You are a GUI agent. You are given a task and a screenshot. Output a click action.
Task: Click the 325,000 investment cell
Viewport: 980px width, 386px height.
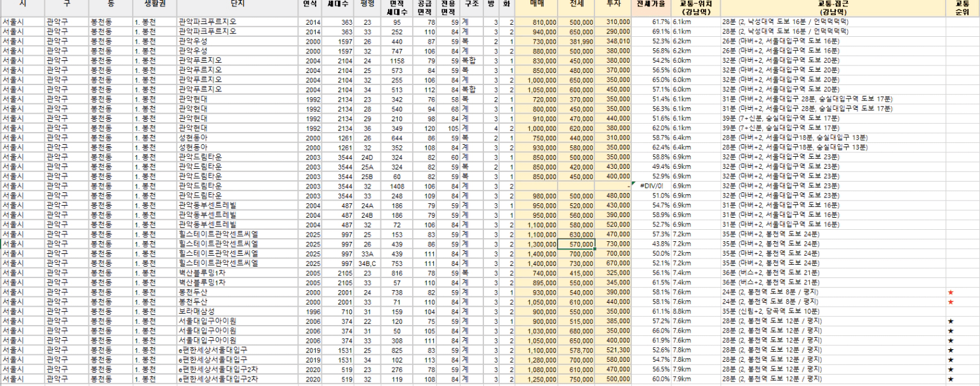[613, 272]
